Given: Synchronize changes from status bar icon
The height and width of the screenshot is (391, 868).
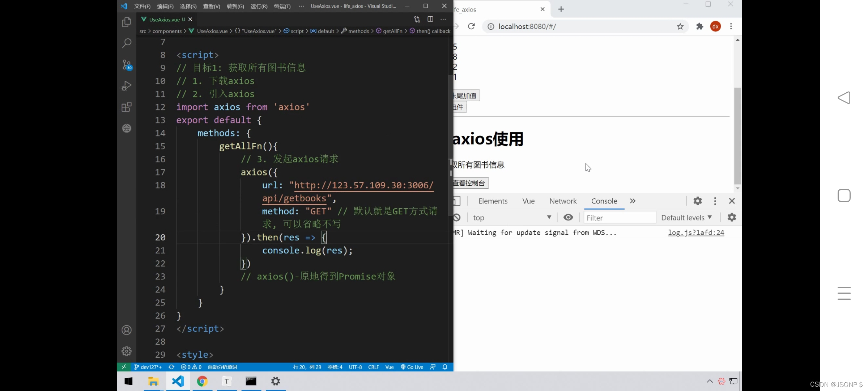Looking at the screenshot, I should click(x=171, y=367).
